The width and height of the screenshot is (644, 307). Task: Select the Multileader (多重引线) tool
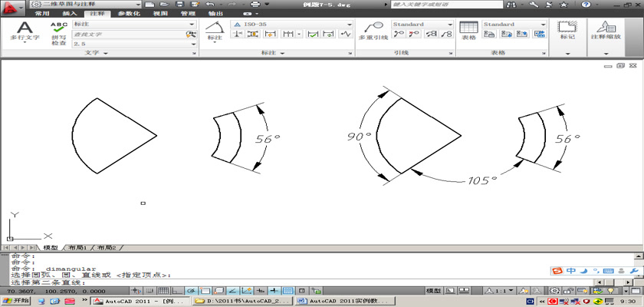point(373,31)
